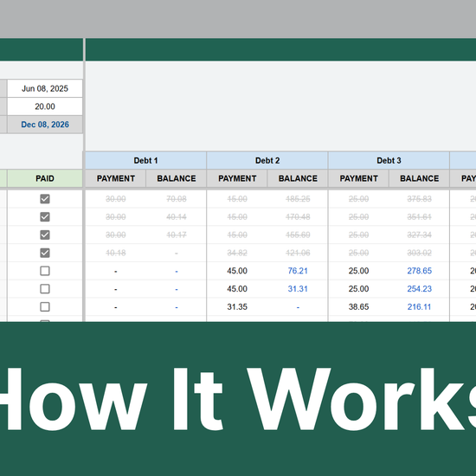This screenshot has width=476, height=476.
Task: Select 25.00 payment beside balance 254.23
Action: tap(358, 289)
